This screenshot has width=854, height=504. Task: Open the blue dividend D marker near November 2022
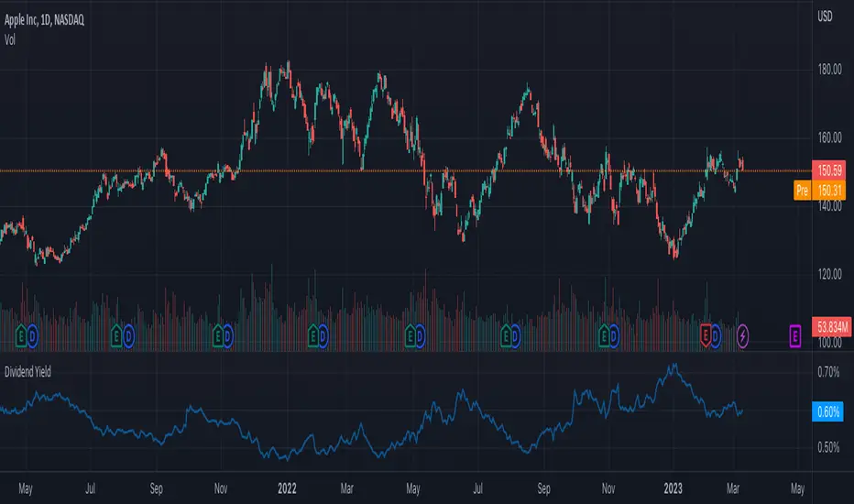614,336
